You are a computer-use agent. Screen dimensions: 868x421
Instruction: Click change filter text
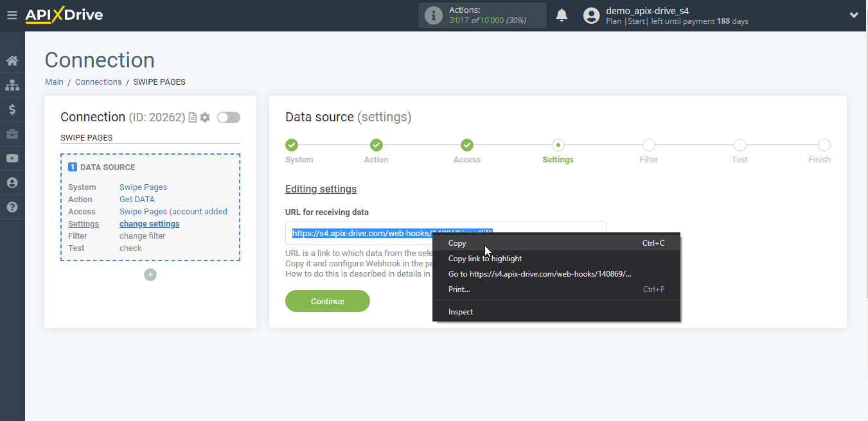click(x=143, y=236)
